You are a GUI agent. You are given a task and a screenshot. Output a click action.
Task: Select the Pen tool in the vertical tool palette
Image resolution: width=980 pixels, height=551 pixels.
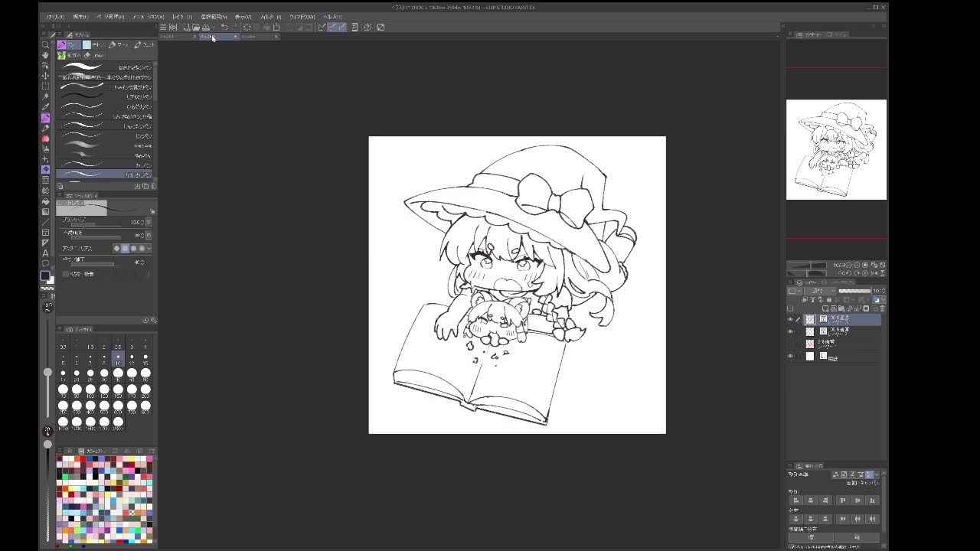45,118
